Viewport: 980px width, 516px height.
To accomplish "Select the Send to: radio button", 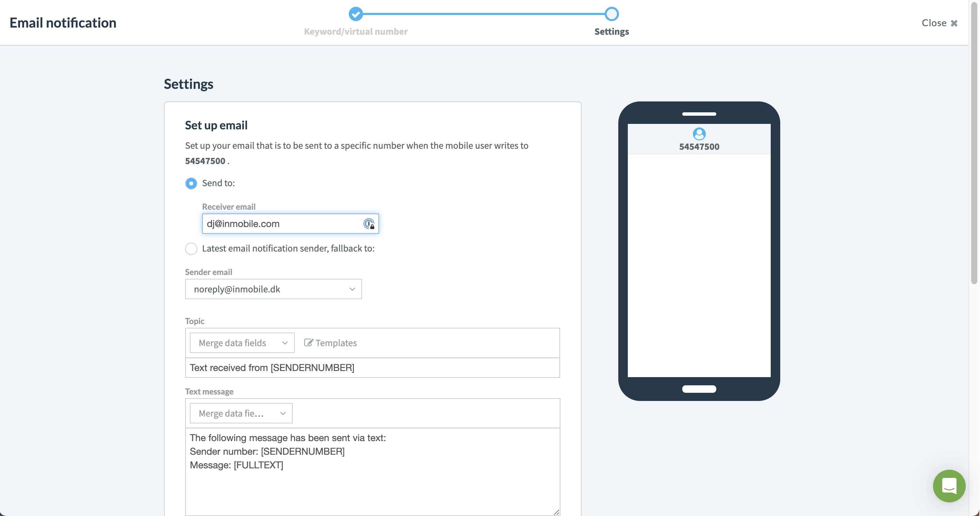I will pos(191,183).
